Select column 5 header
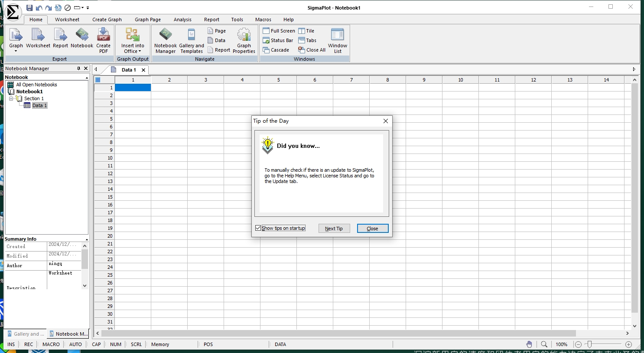 pos(279,80)
